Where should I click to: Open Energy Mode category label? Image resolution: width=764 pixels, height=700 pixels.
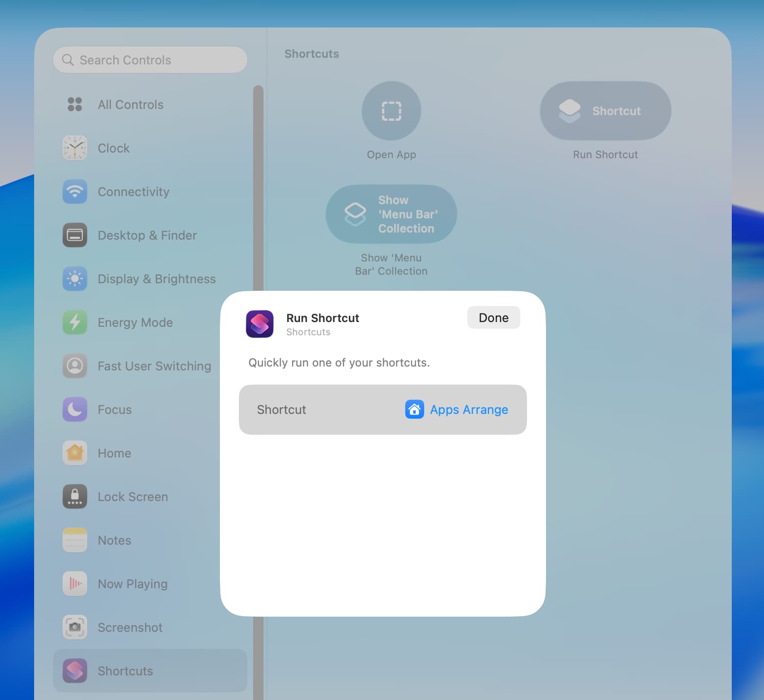point(135,323)
